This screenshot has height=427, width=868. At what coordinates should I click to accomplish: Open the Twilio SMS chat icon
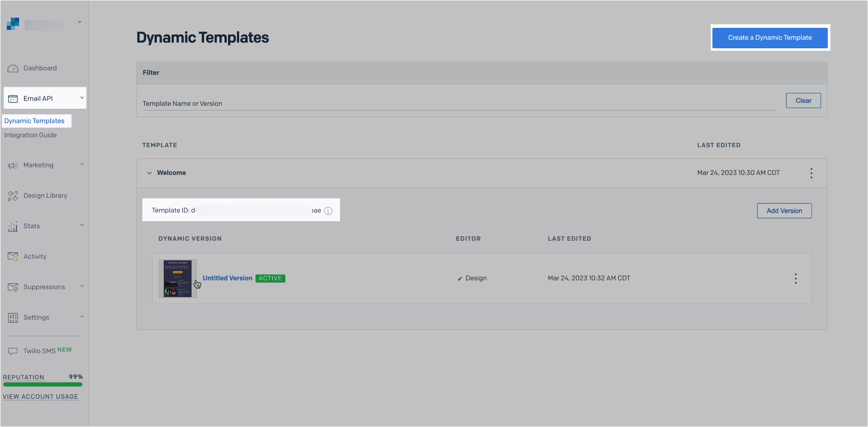point(13,350)
